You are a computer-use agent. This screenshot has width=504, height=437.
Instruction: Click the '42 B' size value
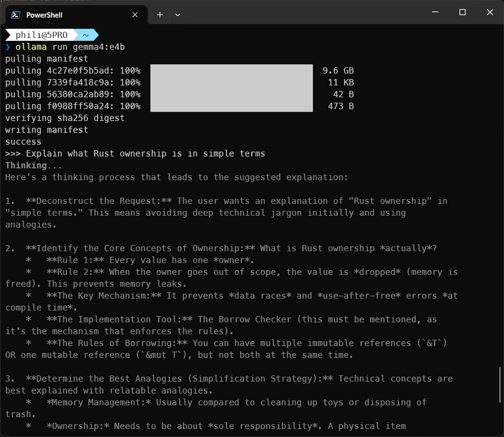point(343,94)
